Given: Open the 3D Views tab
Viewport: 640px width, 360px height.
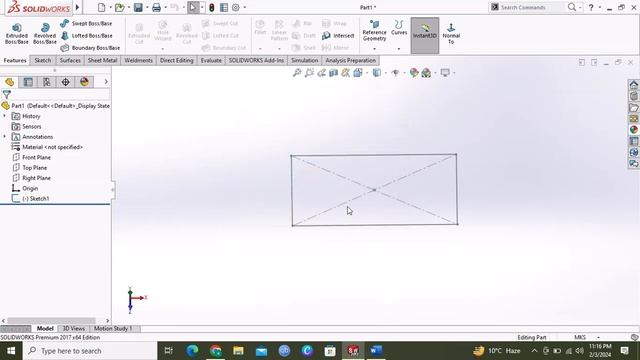Looking at the screenshot, I should tap(73, 329).
